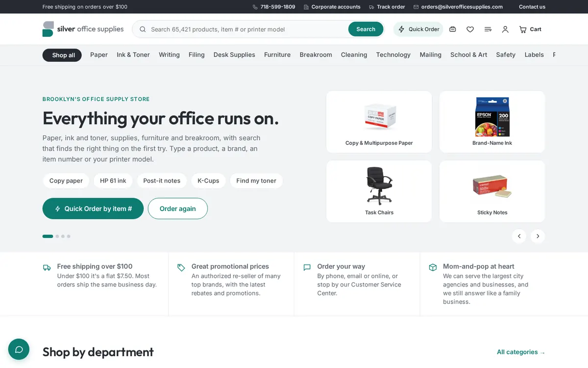Open the Furniture category
This screenshot has height=368, width=588.
277,55
